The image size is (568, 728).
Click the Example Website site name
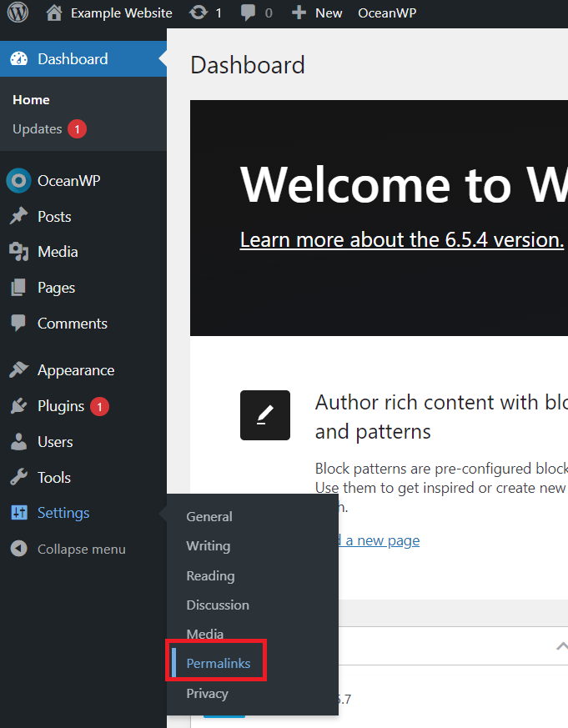[121, 13]
